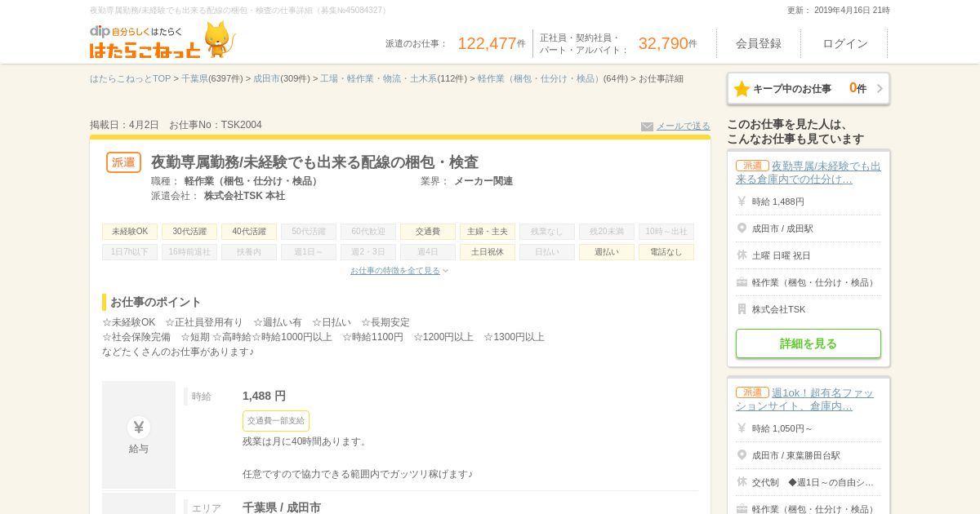
Task: Expand お仕事の特徴を全て見る
Action: click(x=399, y=271)
